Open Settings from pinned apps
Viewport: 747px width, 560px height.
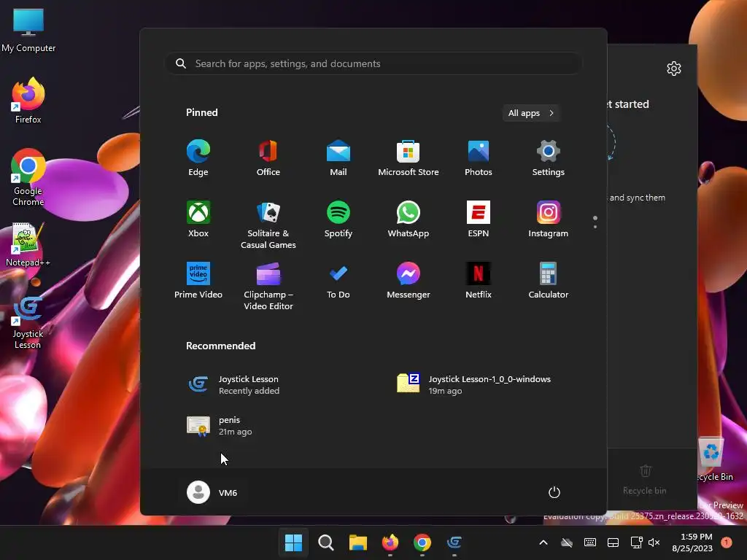549,158
